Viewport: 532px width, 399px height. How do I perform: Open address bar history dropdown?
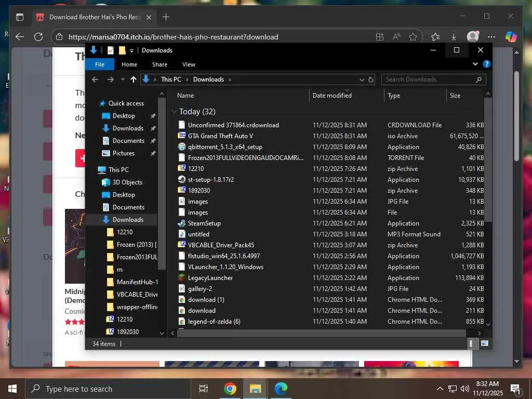[x=362, y=79]
